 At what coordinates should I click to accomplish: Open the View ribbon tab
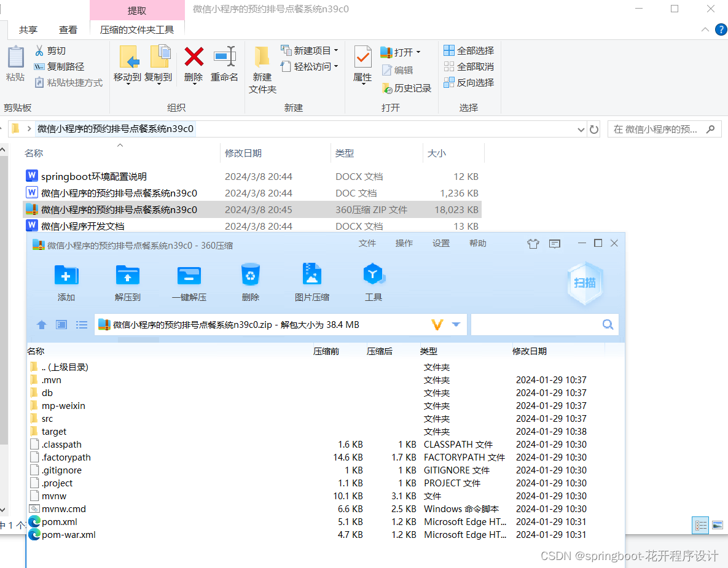(x=68, y=29)
